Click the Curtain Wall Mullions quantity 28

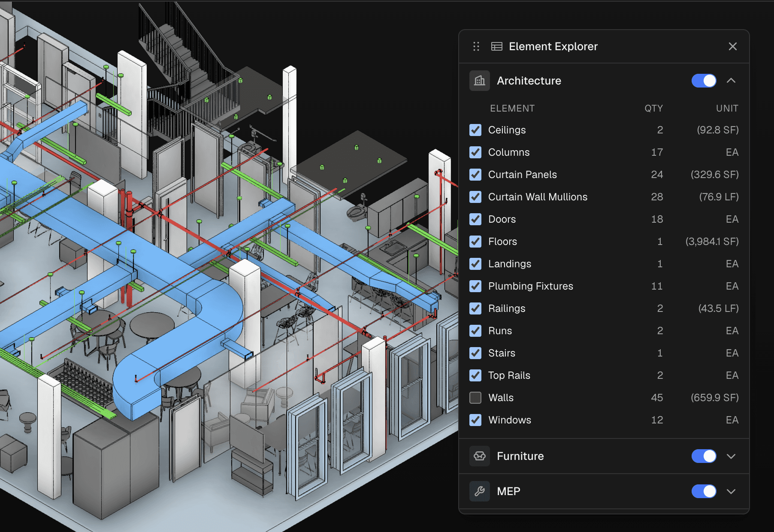coord(657,197)
